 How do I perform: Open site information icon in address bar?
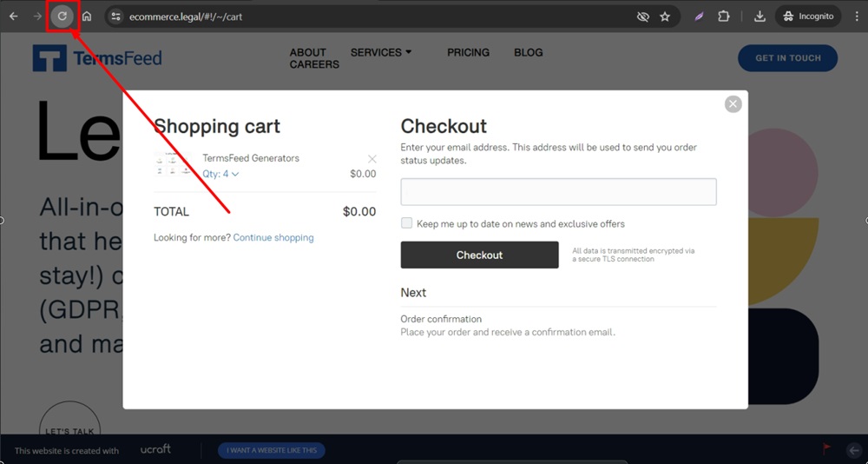(115, 17)
